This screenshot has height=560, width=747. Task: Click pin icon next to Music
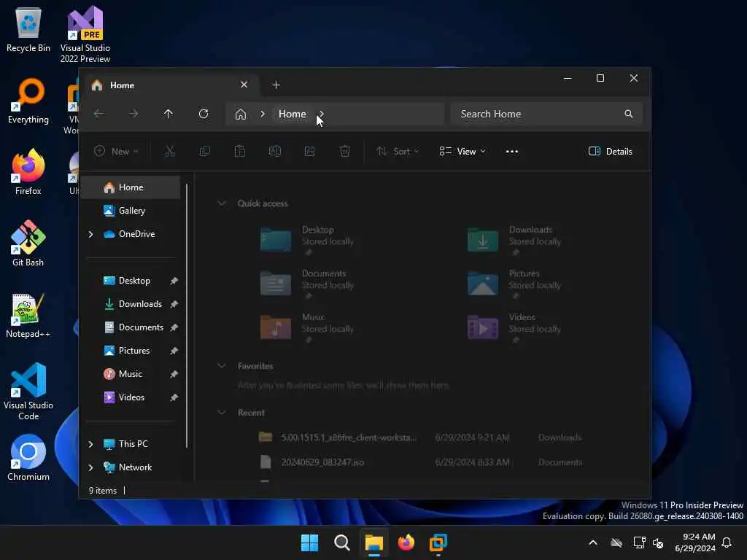point(174,374)
